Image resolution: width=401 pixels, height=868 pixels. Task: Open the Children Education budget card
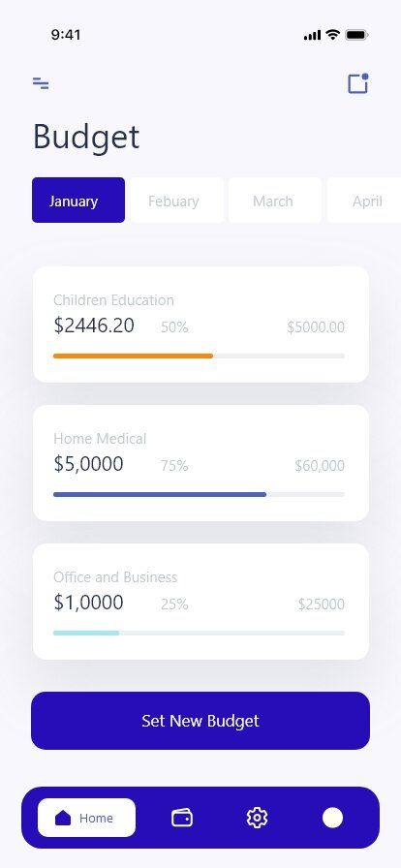(200, 325)
